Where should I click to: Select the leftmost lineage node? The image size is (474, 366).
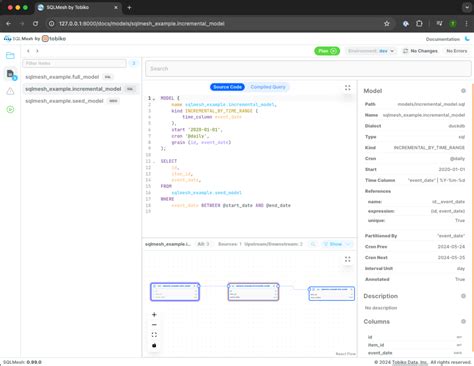175,292
